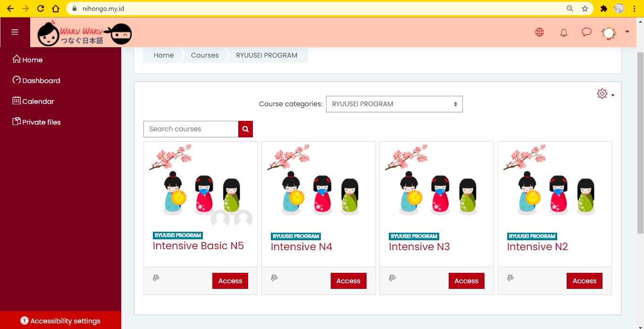Expand the user menu arrow

tap(627, 32)
